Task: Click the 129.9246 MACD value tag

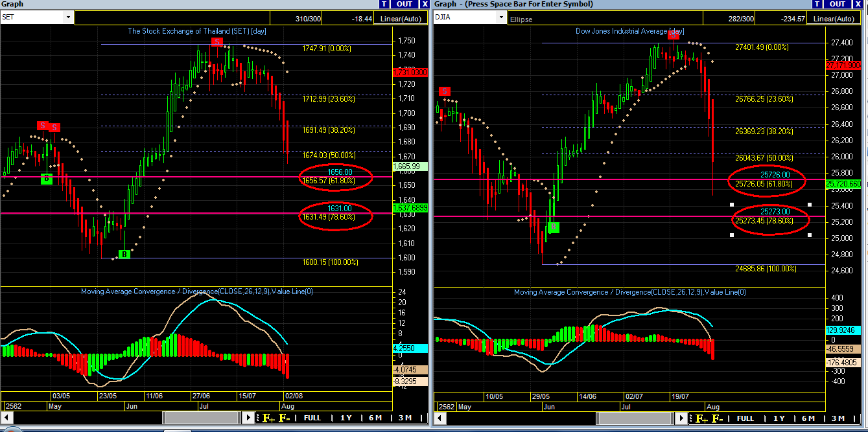Action: [x=843, y=330]
